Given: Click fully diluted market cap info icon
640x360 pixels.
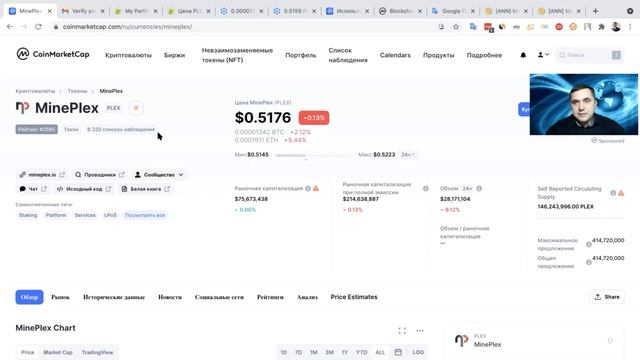Looking at the screenshot, I should [426, 188].
